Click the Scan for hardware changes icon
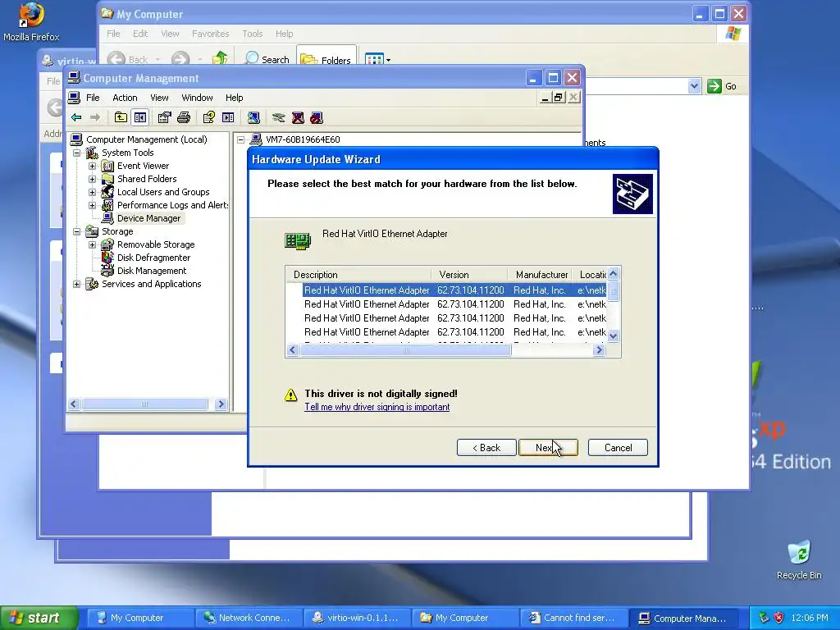Image resolution: width=840 pixels, height=630 pixels. pos(254,117)
